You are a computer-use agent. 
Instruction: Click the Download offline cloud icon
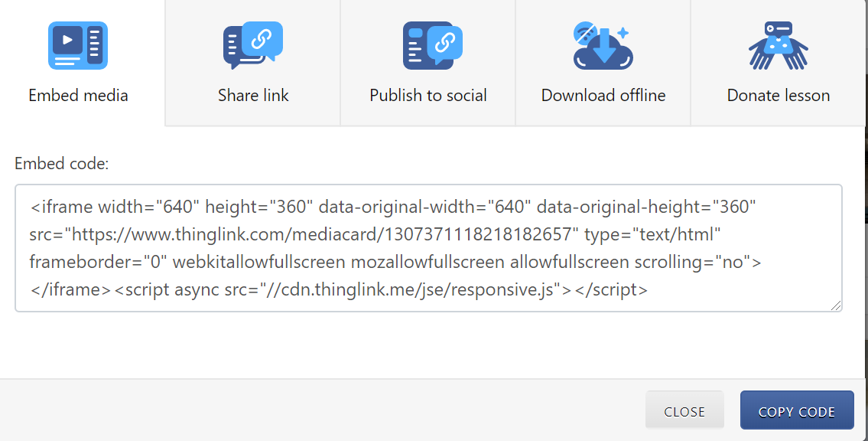tap(603, 46)
